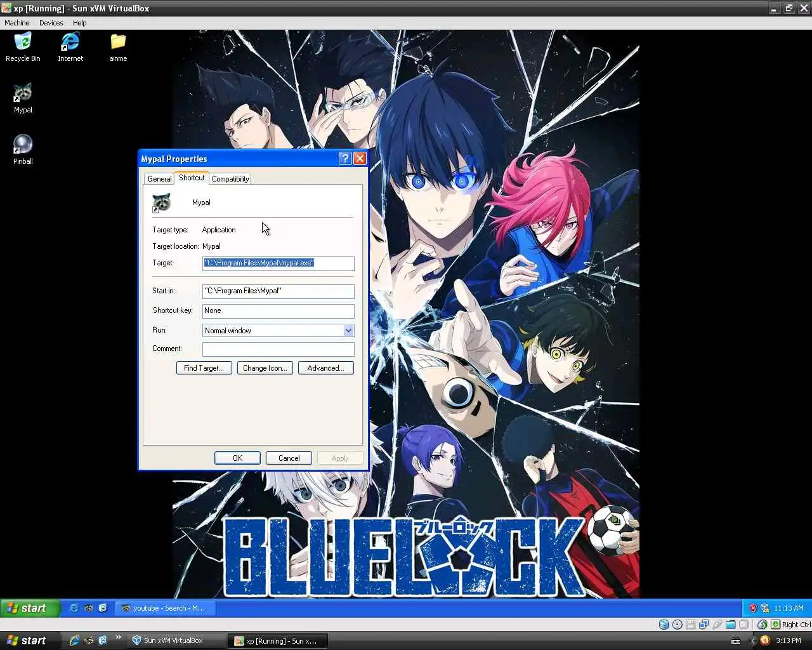This screenshot has width=812, height=650.
Task: Click the Advanced... button
Action: [x=325, y=368]
